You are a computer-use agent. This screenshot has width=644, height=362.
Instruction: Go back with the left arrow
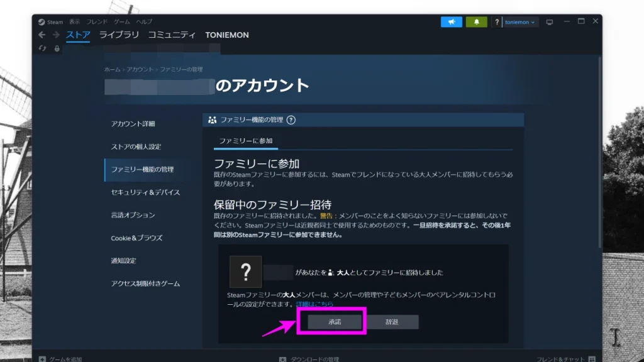point(42,35)
